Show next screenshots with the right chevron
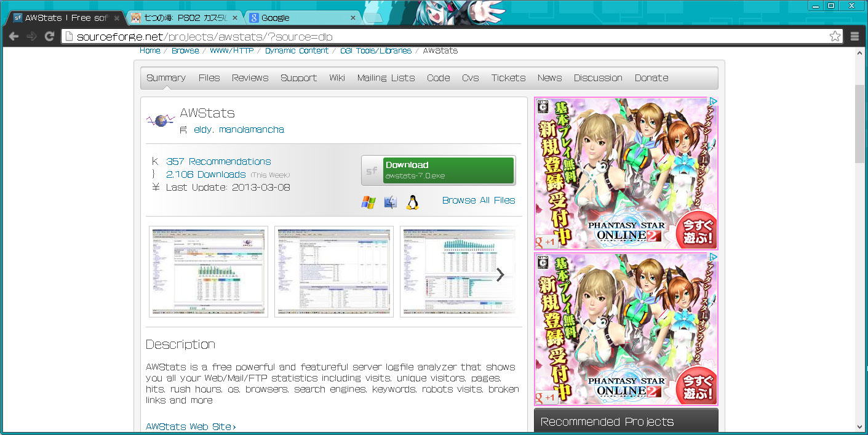Screen dimensions: 868x435 (x=500, y=274)
